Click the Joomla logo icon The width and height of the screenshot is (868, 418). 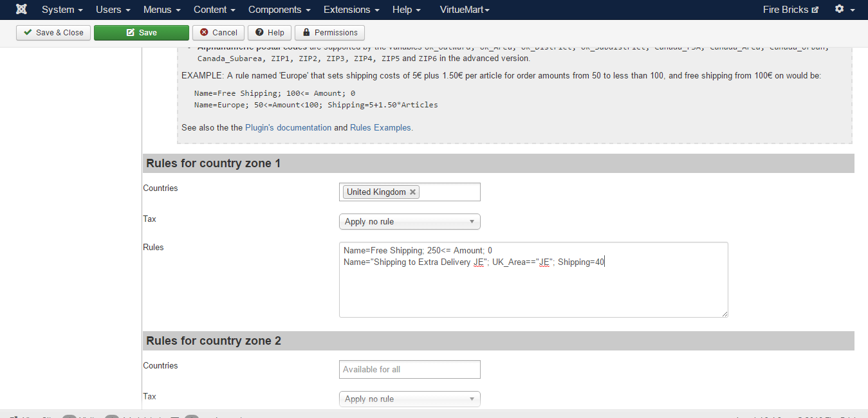[x=21, y=10]
